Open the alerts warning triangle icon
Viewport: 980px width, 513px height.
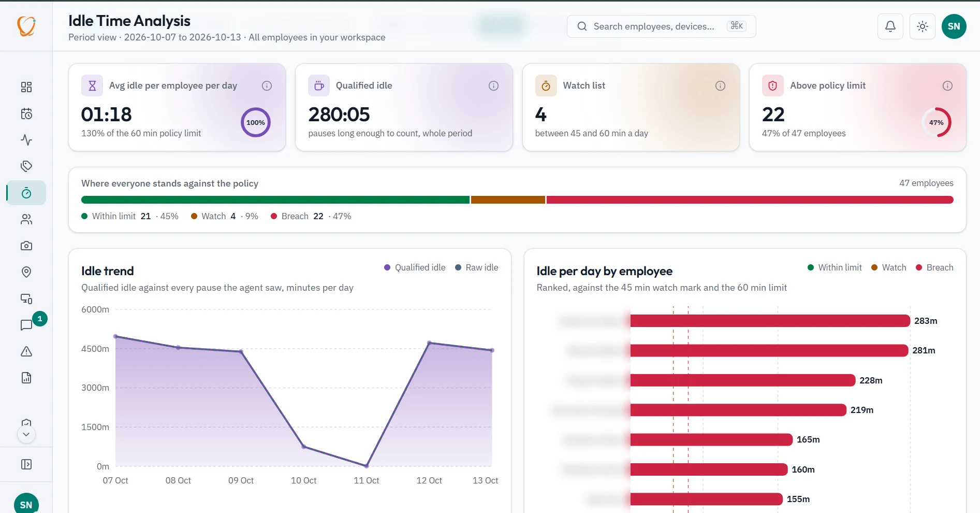(26, 351)
